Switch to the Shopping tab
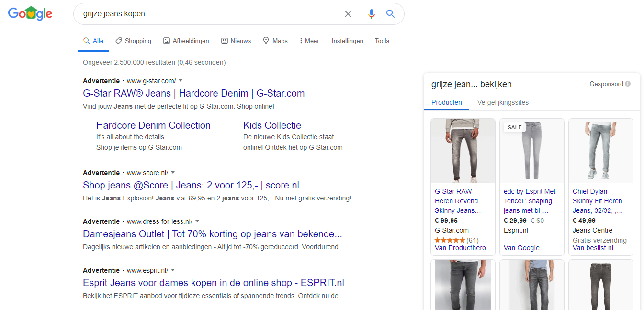The image size is (644, 310). coord(133,41)
